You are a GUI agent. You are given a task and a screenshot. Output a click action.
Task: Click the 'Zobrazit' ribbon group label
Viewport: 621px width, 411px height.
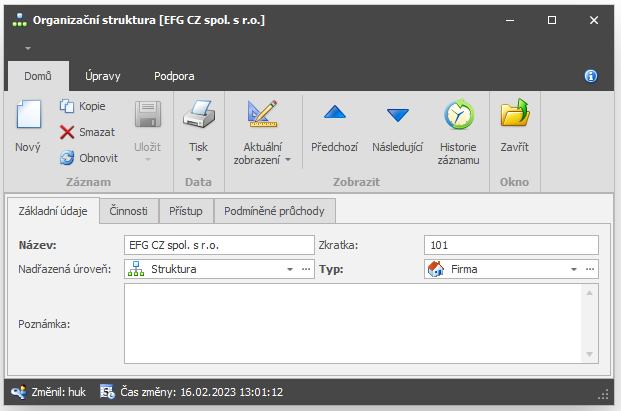pos(356,182)
